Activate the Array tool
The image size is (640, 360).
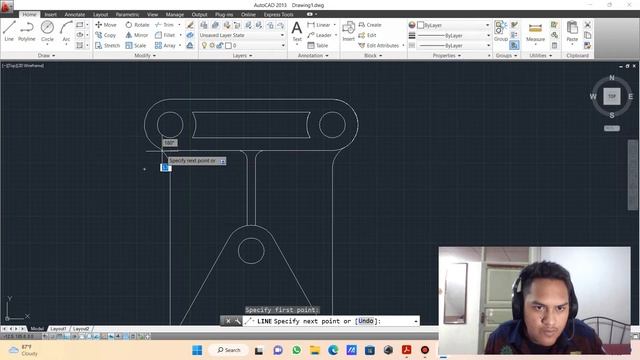(x=165, y=45)
